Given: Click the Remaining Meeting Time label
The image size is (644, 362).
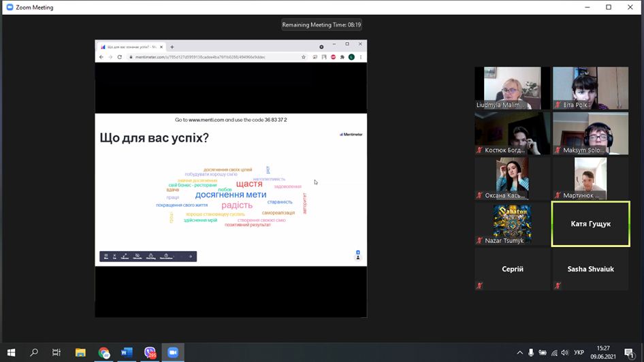Looking at the screenshot, I should [322, 24].
